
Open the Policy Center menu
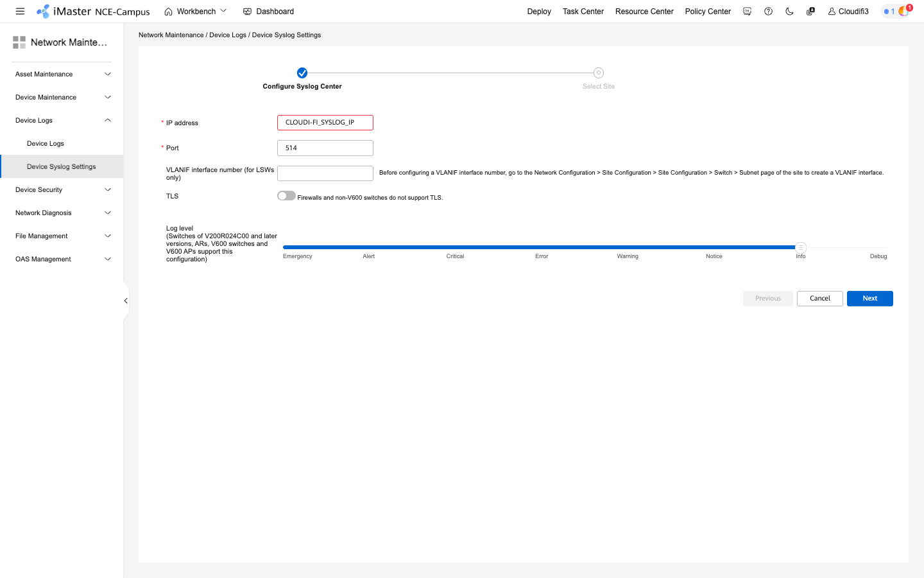[708, 11]
